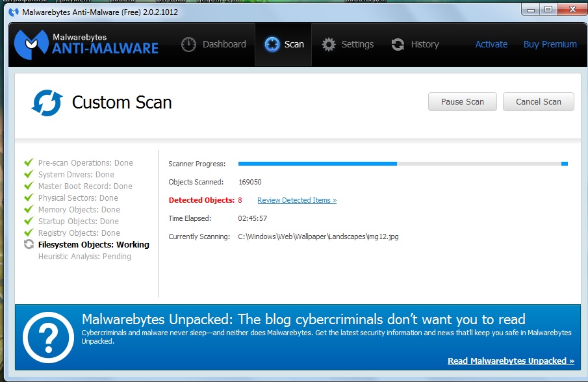Click the Scanner Progress bar
The width and height of the screenshot is (588, 382).
pos(403,164)
